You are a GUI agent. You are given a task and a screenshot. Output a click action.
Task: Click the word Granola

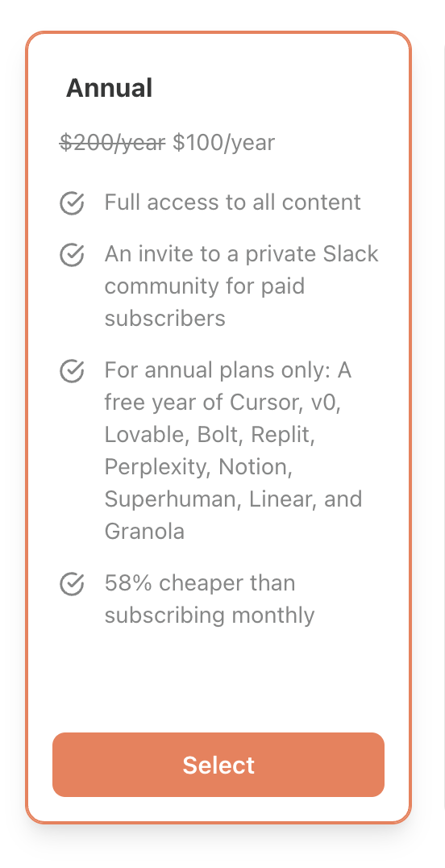tap(144, 532)
